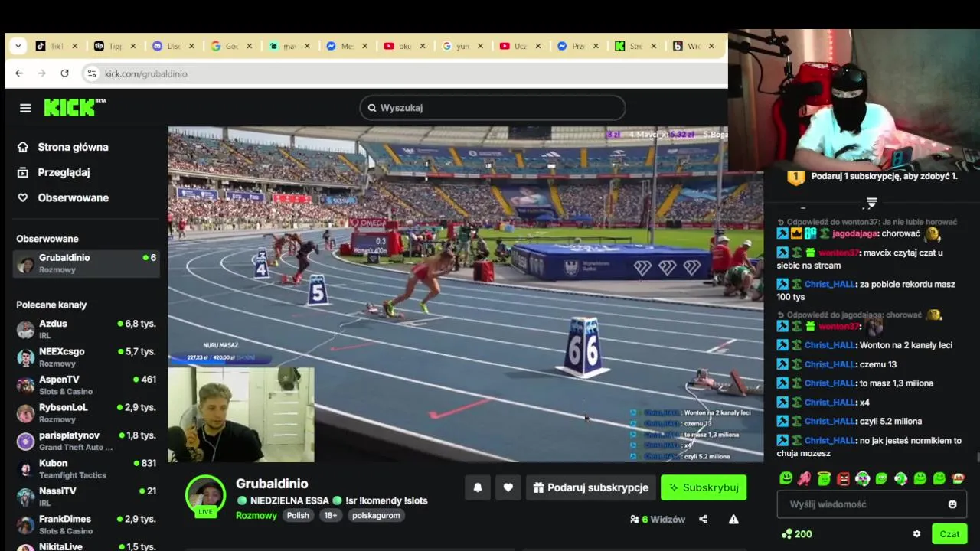Open emoji picker in message box
The width and height of the screenshot is (980, 551).
tap(952, 504)
